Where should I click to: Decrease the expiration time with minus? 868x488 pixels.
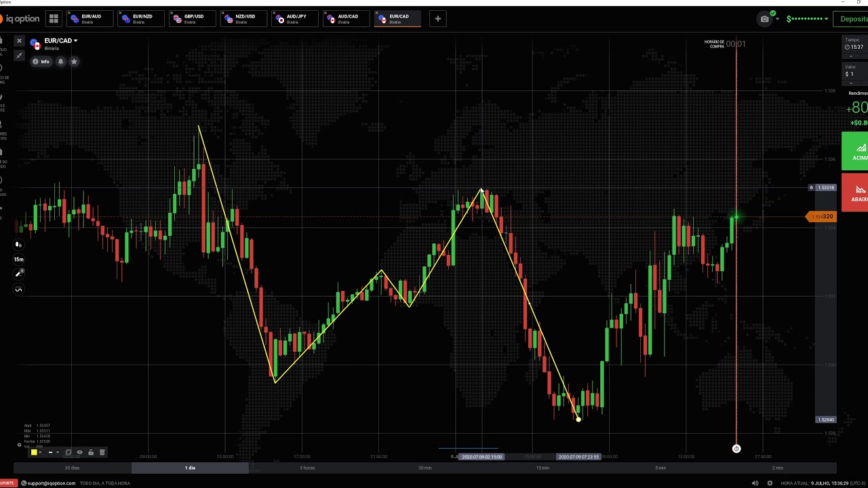[851, 56]
